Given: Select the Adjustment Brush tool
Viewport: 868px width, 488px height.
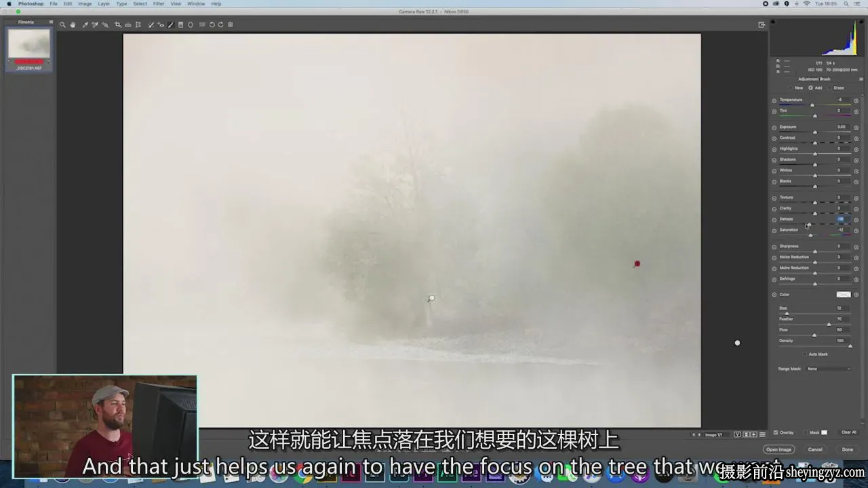Looking at the screenshot, I should click(171, 24).
